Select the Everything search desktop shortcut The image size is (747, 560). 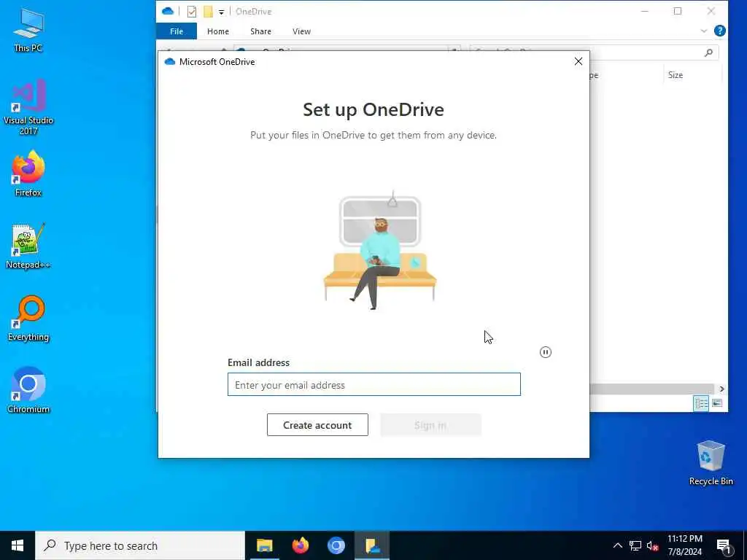pyautogui.click(x=28, y=319)
